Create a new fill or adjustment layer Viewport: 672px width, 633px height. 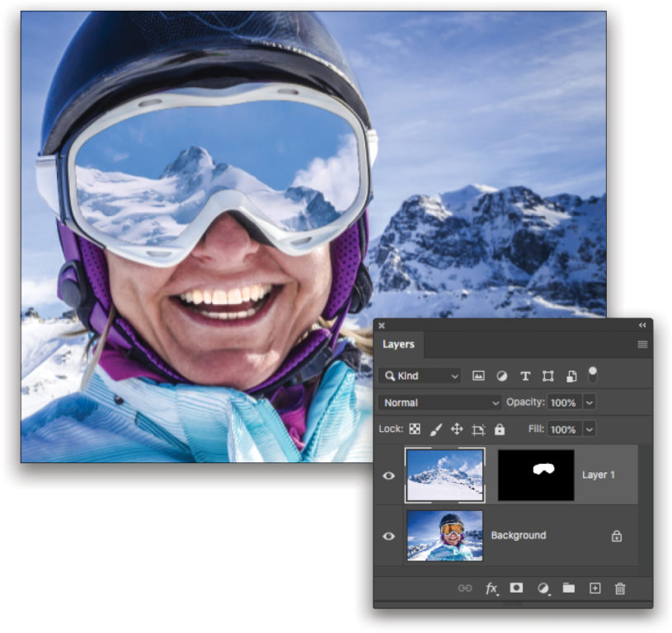tap(543, 588)
